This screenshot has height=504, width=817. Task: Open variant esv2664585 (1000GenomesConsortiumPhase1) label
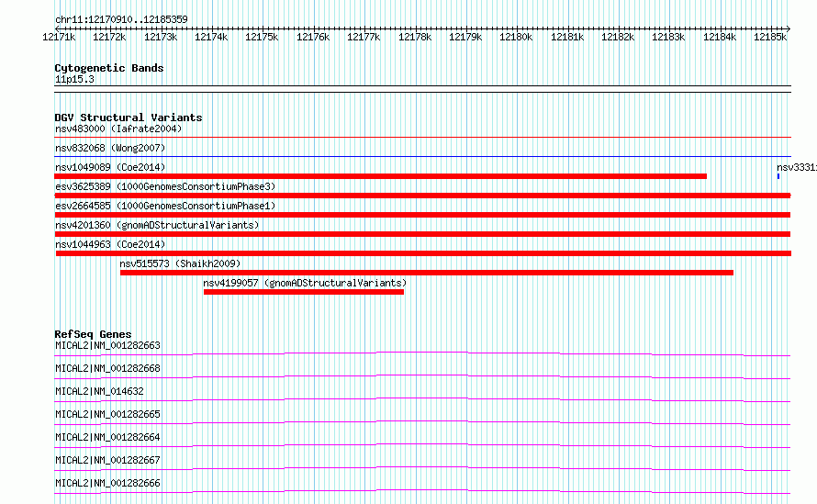[x=165, y=206]
